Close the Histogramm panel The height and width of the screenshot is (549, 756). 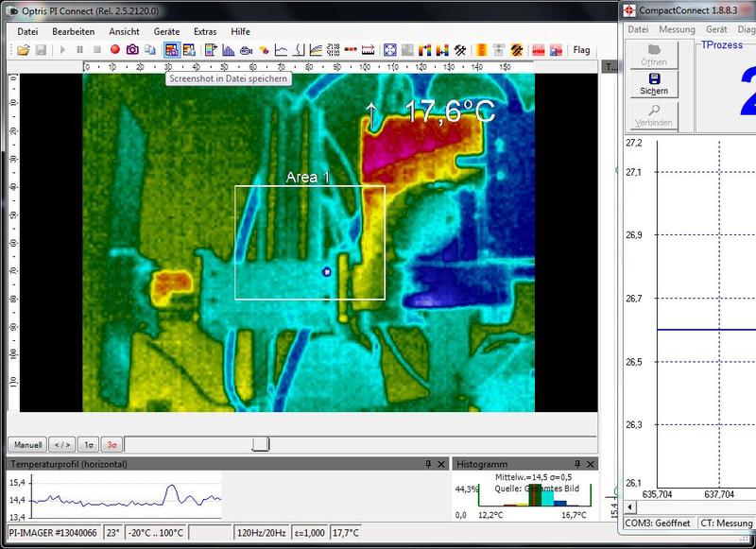[x=592, y=464]
